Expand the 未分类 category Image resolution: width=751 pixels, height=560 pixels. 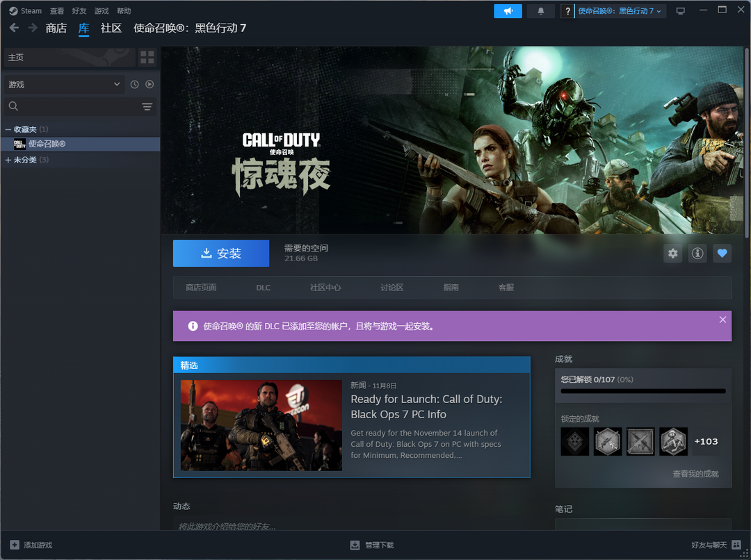[x=8, y=160]
